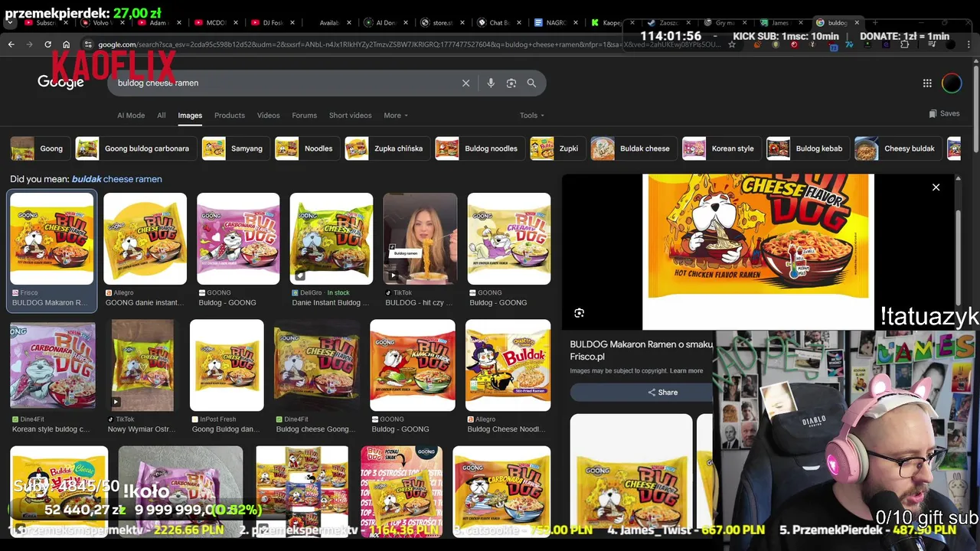Open the Google apps grid
980x551 pixels.
(927, 83)
